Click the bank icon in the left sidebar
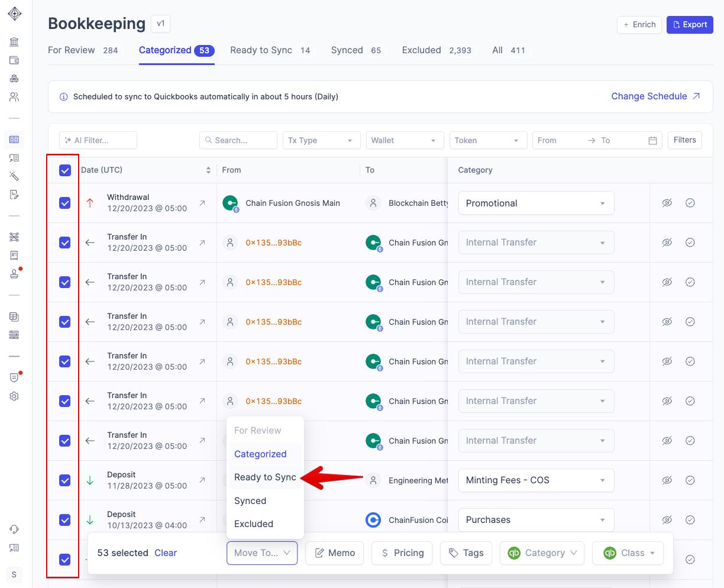724x588 pixels. 14,42
